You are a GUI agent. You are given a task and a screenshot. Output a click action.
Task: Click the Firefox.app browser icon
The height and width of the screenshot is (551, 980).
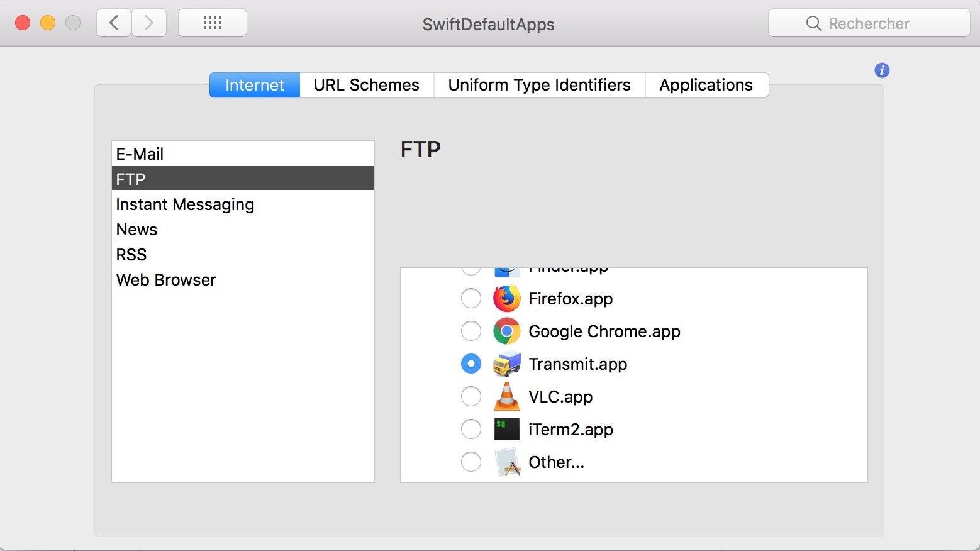506,298
